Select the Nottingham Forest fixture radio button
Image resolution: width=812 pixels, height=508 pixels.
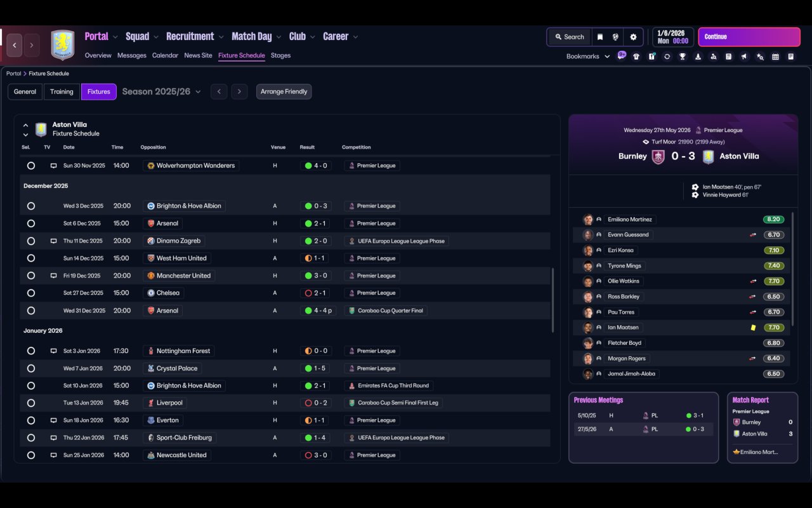(31, 351)
